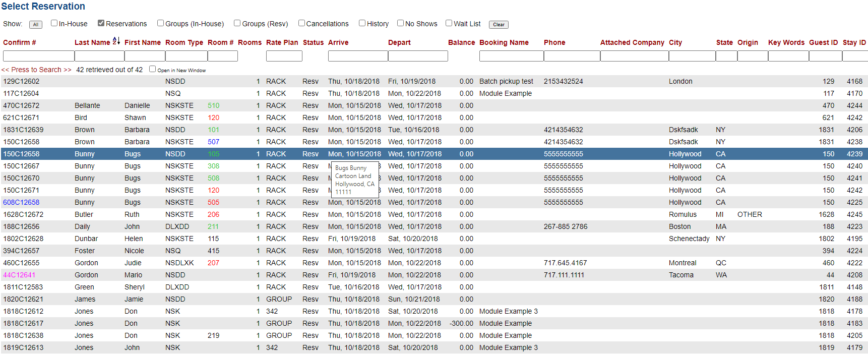868x354 pixels.
Task: Enable Open in New Window option
Action: click(x=152, y=69)
